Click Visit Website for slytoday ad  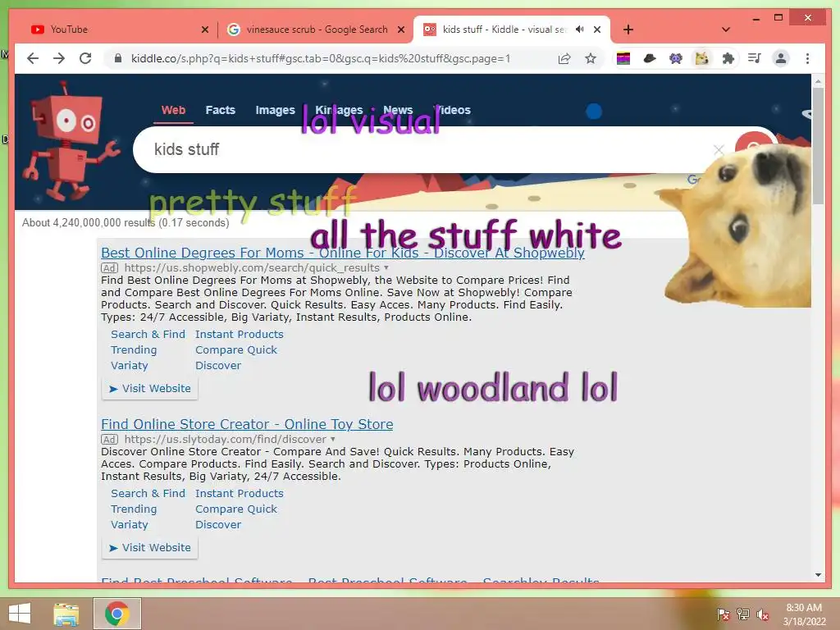click(x=149, y=547)
